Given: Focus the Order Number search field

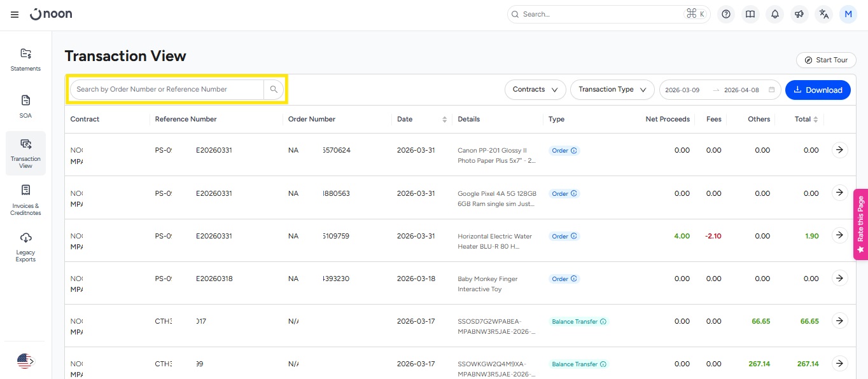Looking at the screenshot, I should pyautogui.click(x=167, y=90).
